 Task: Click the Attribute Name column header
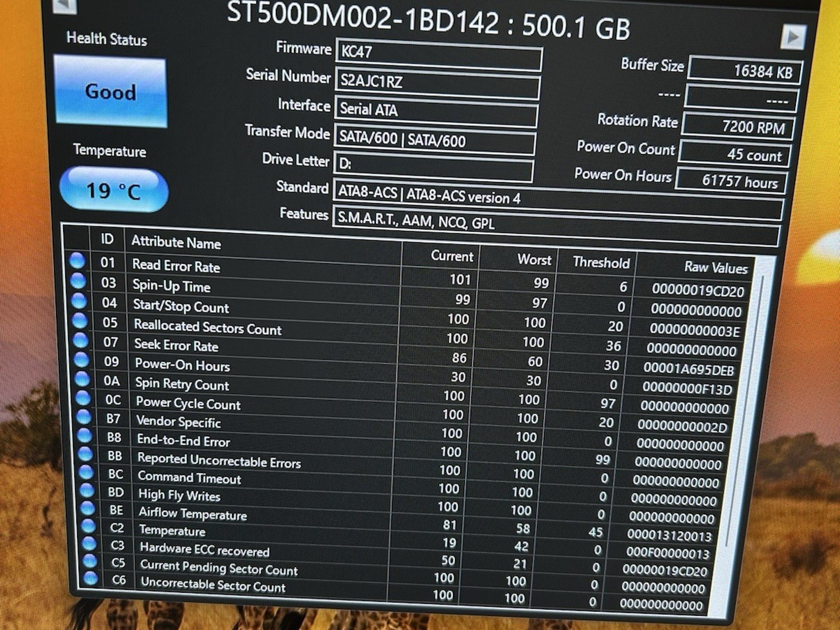click(176, 242)
